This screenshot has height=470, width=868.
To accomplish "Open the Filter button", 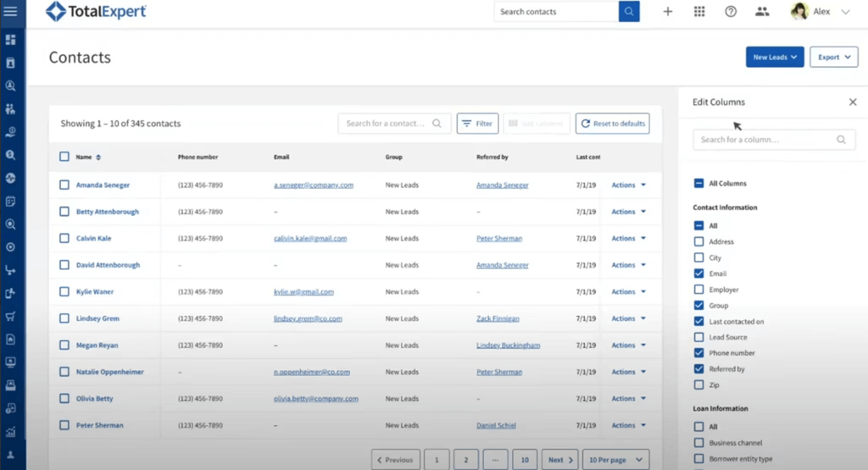I will click(477, 124).
